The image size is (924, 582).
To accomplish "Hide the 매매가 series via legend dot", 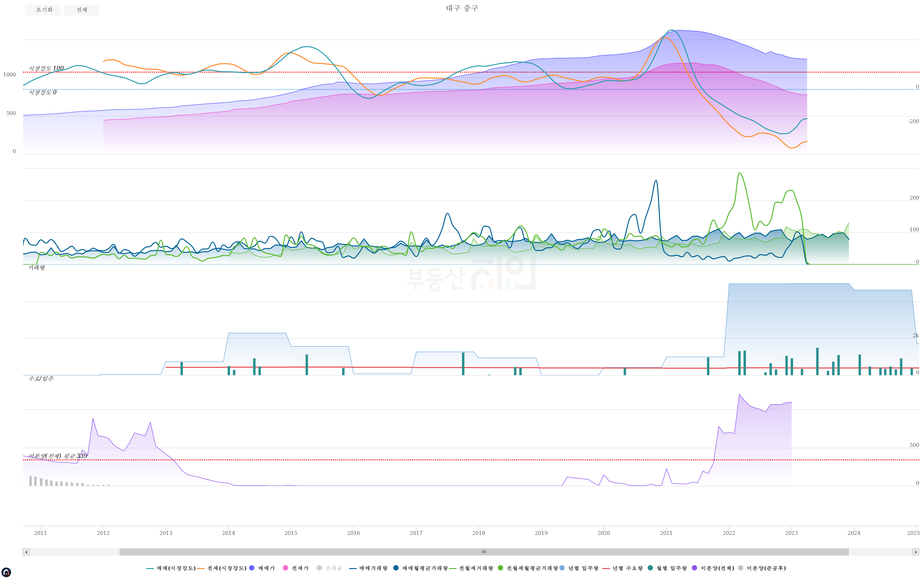I will click(252, 568).
